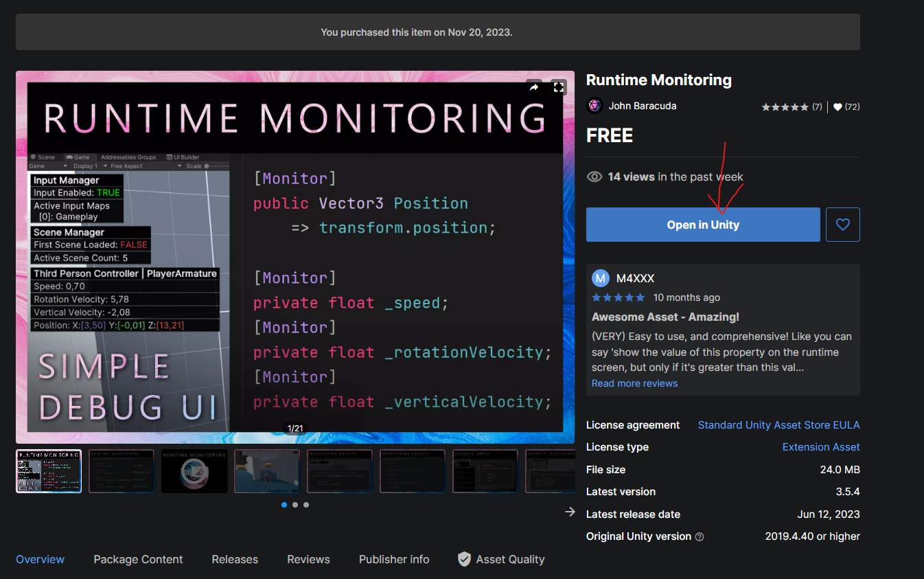
Task: Select the second gallery thumbnail
Action: tap(122, 471)
